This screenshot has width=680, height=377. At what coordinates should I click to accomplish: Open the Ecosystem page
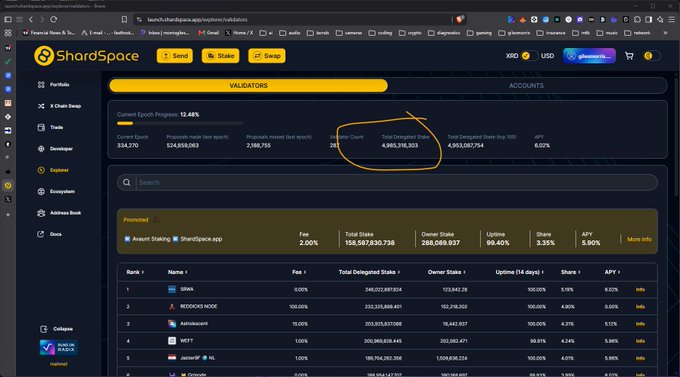[56, 191]
